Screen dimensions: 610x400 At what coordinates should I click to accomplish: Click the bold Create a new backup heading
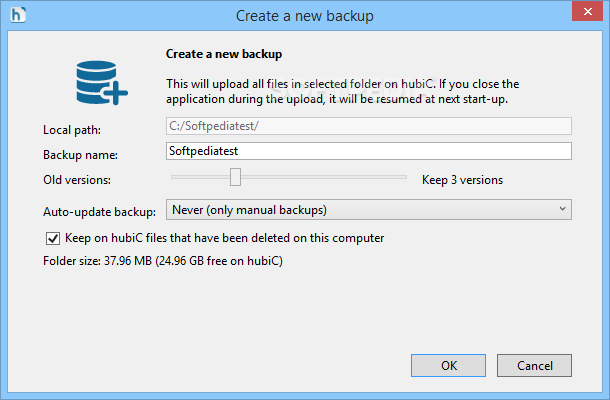pos(224,54)
